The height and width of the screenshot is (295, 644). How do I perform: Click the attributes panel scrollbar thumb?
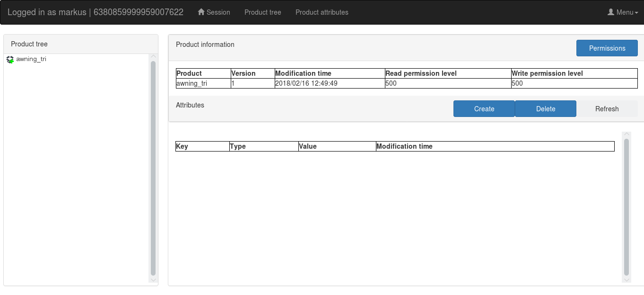627,207
